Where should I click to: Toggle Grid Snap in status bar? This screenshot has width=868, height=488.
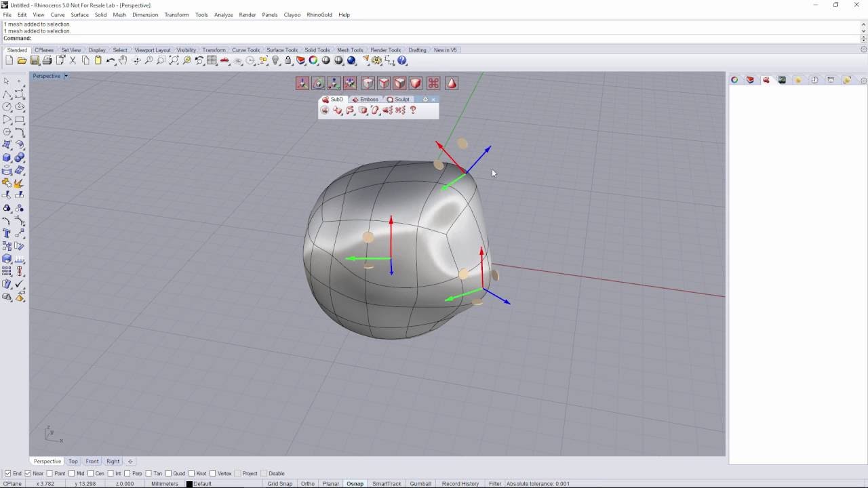[280, 484]
